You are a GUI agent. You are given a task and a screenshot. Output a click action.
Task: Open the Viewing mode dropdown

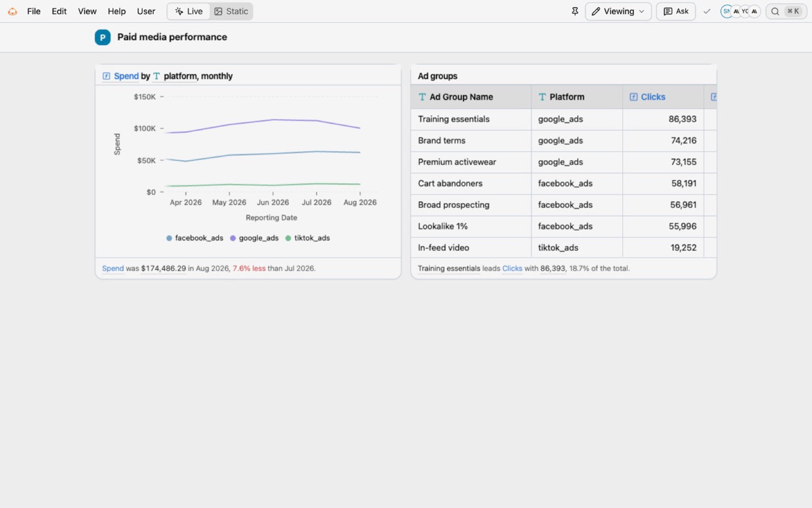618,11
